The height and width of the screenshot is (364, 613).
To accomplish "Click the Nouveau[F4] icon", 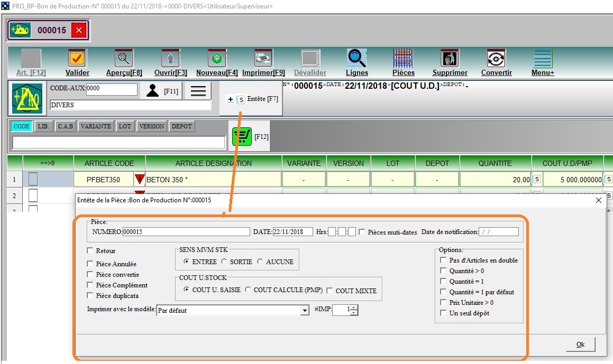I will pyautogui.click(x=216, y=58).
